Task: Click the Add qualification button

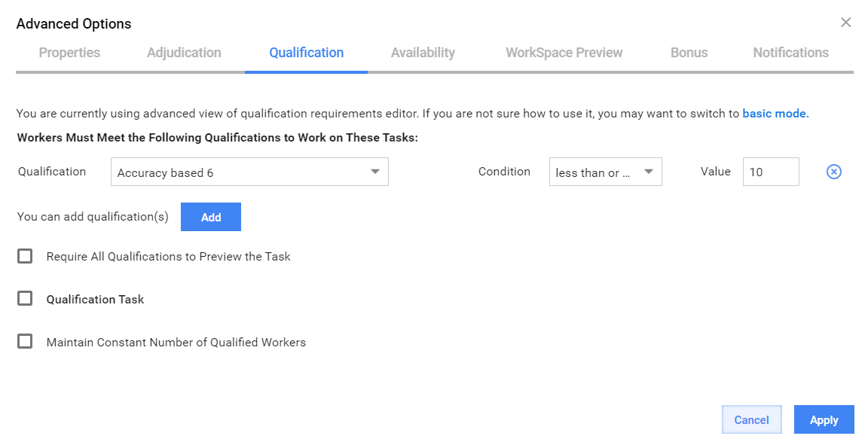Action: point(211,217)
